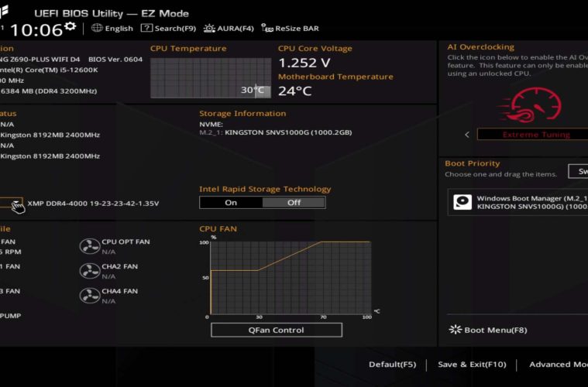Click the CPU Core Voltage heading

[315, 49]
